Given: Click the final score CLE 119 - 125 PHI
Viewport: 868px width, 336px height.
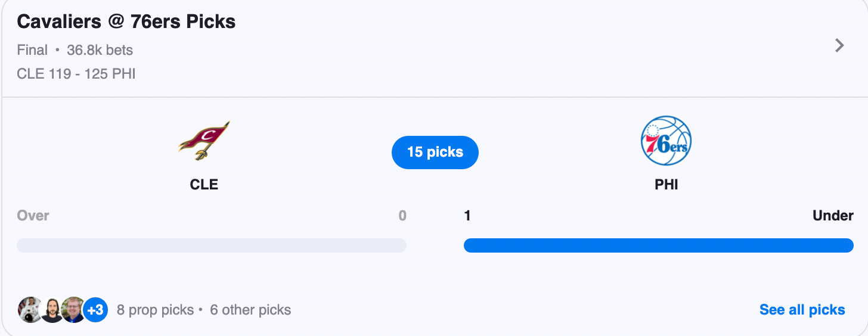Looking at the screenshot, I should tap(76, 74).
